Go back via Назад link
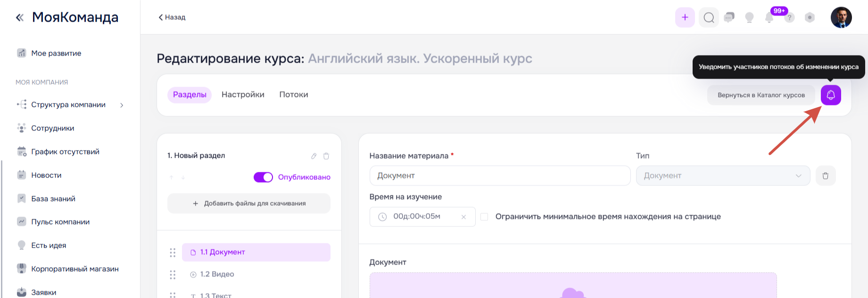This screenshot has width=868, height=298. pyautogui.click(x=172, y=17)
